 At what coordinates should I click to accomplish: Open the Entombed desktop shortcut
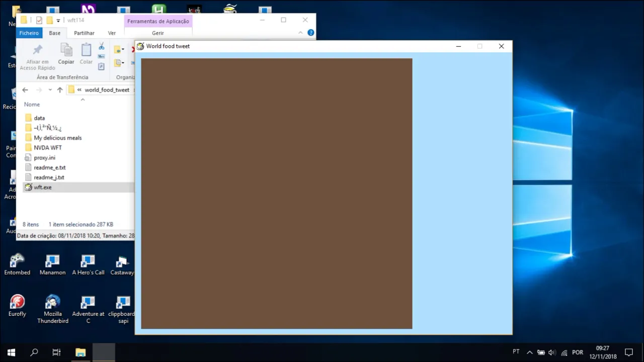(17, 264)
